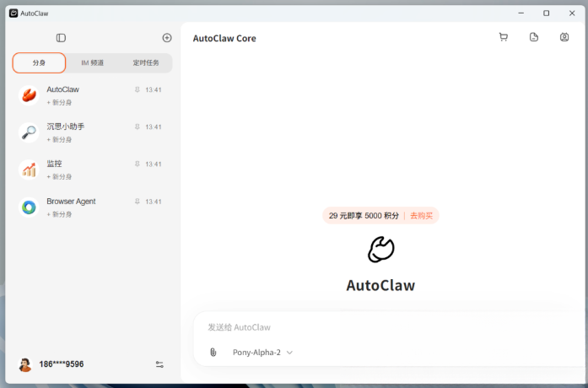Screen dimensions: 588x388
Task: Click the AutoClaw claw logo in center
Action: (380, 250)
